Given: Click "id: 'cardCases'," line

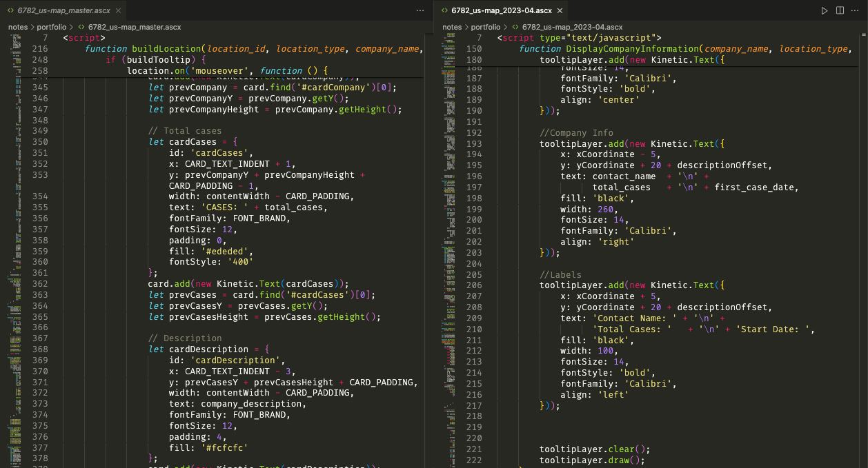Looking at the screenshot, I should coord(211,153).
